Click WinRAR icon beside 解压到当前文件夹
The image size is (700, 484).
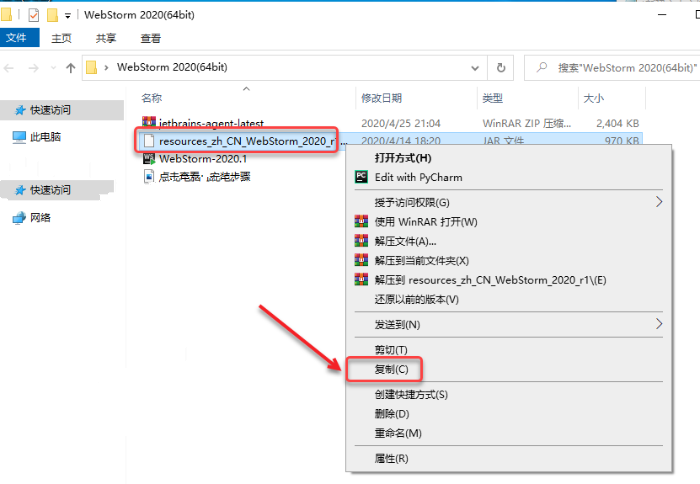361,260
